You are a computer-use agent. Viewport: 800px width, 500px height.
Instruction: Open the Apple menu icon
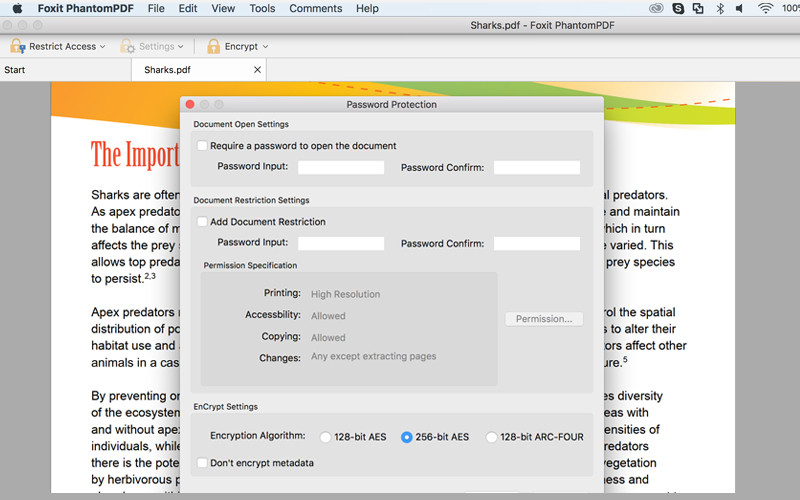(x=17, y=9)
